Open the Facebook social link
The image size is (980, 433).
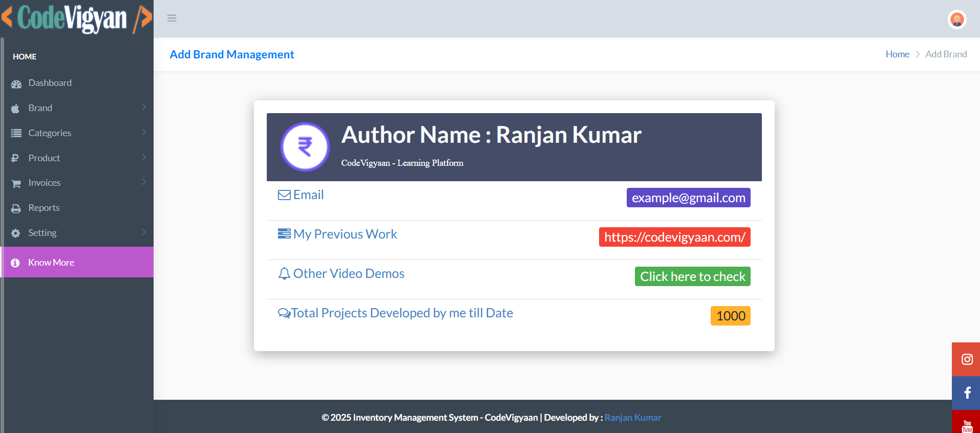pos(966,393)
